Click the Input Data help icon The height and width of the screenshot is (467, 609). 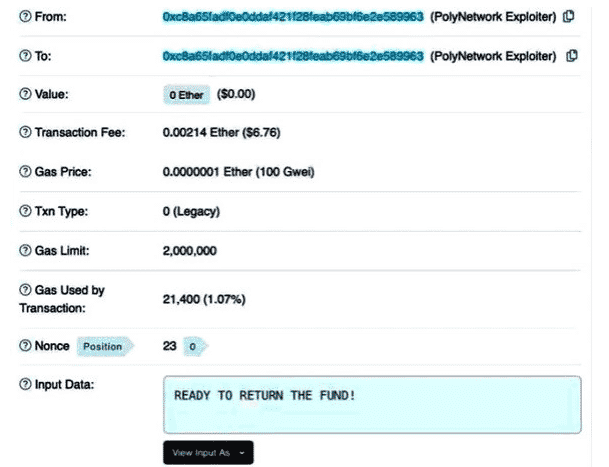click(25, 385)
